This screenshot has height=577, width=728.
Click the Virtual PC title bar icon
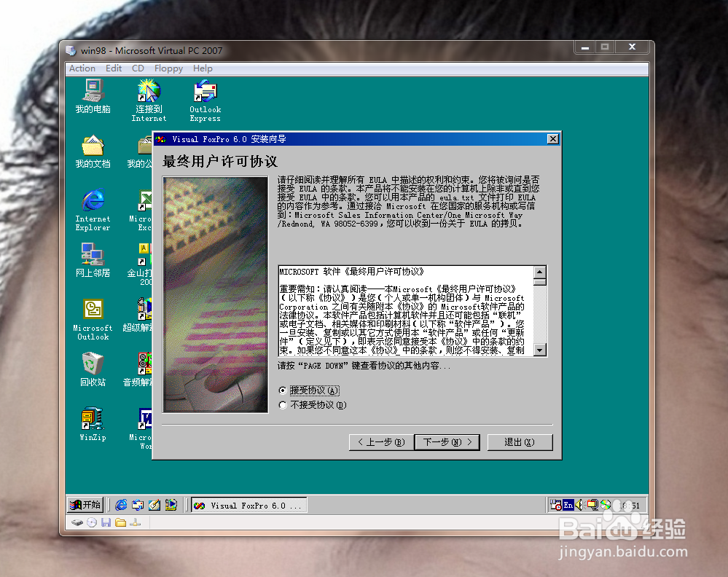point(71,50)
